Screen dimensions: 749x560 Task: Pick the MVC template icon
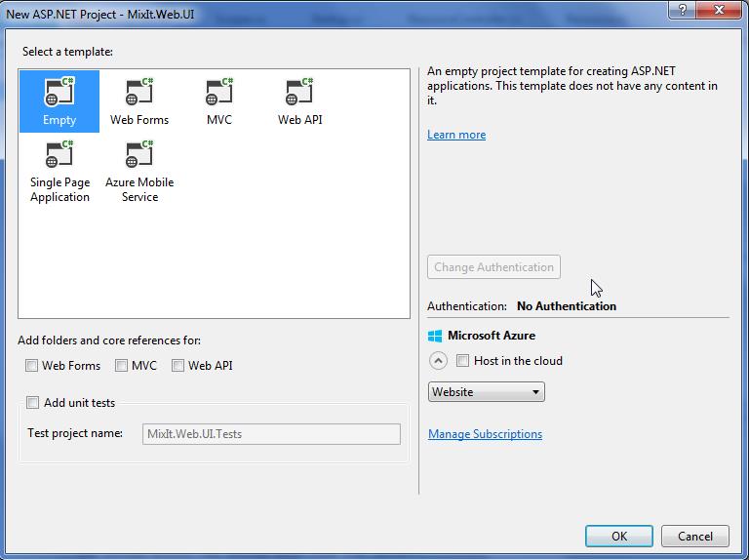pos(219,93)
